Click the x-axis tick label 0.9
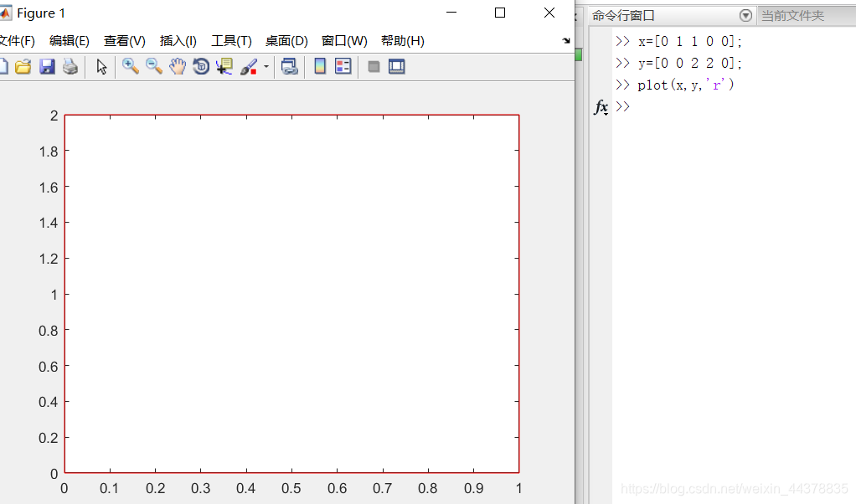 pyautogui.click(x=474, y=488)
